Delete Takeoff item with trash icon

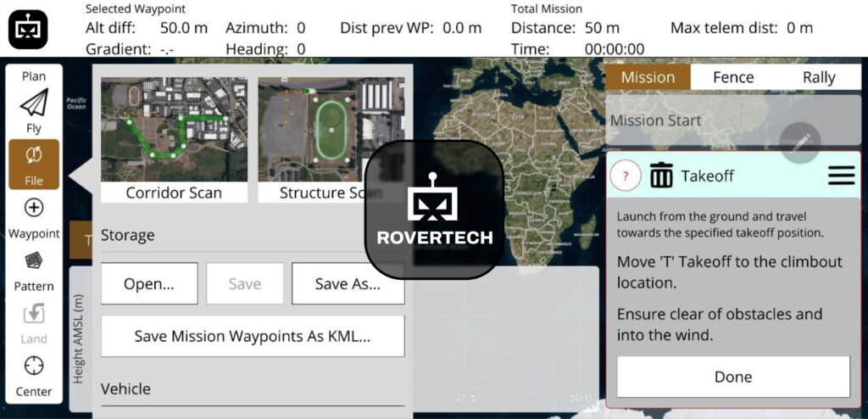(x=661, y=176)
